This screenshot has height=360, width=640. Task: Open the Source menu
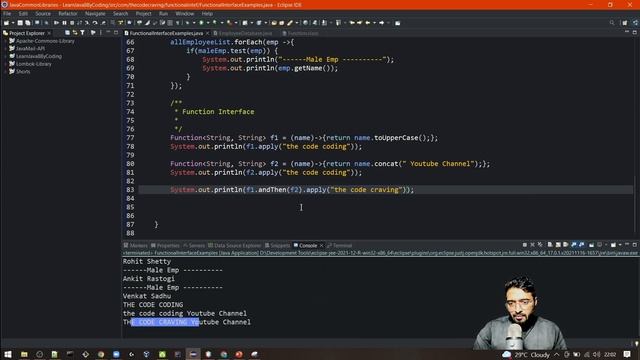[43, 13]
